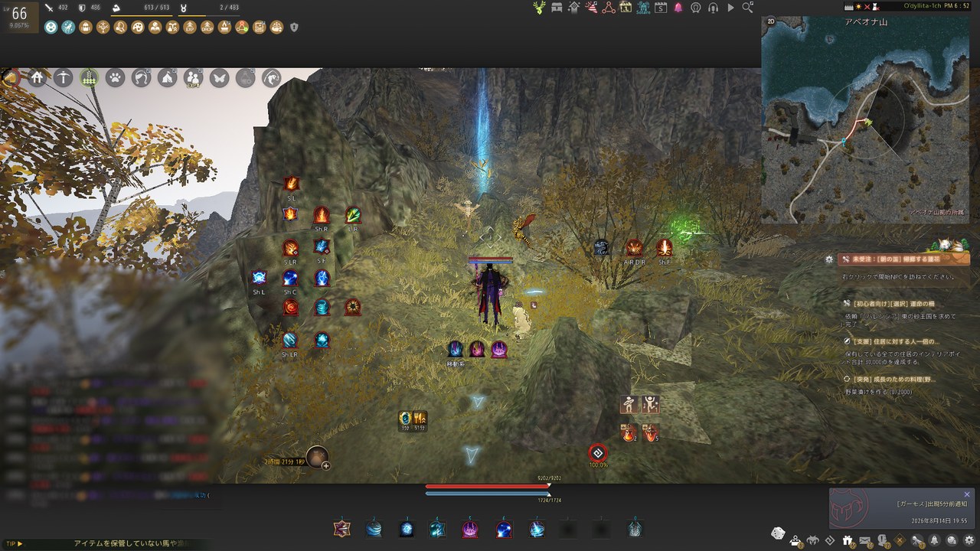Click the house icon in the pet bar
The image size is (980, 551).
37,78
